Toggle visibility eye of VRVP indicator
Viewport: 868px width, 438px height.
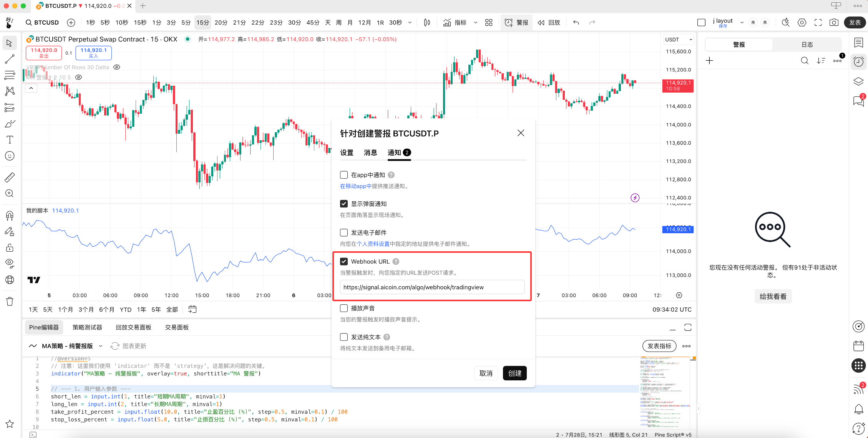click(117, 67)
